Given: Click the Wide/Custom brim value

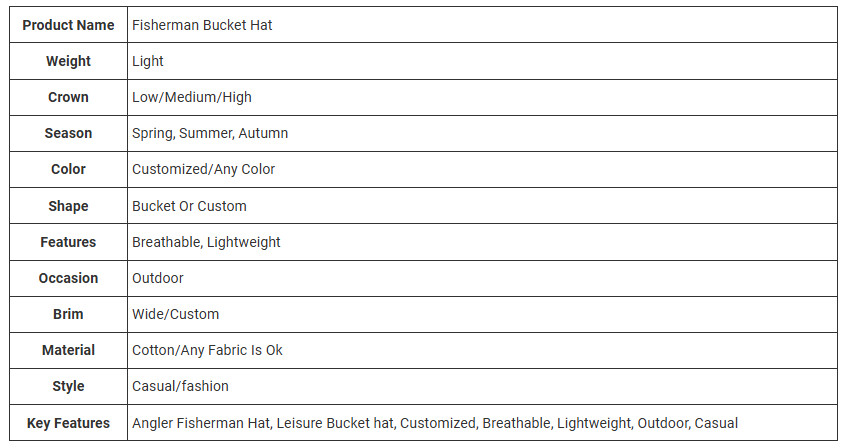Looking at the screenshot, I should (175, 314).
